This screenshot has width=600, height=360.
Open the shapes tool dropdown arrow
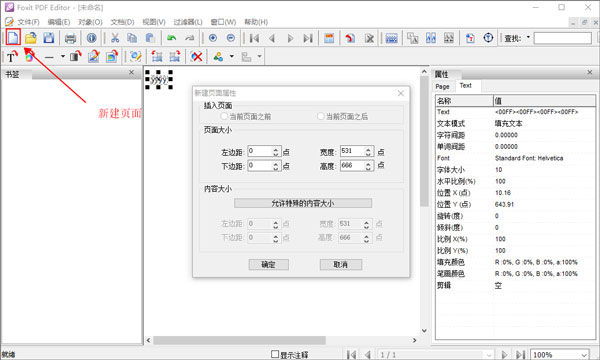coord(232,57)
